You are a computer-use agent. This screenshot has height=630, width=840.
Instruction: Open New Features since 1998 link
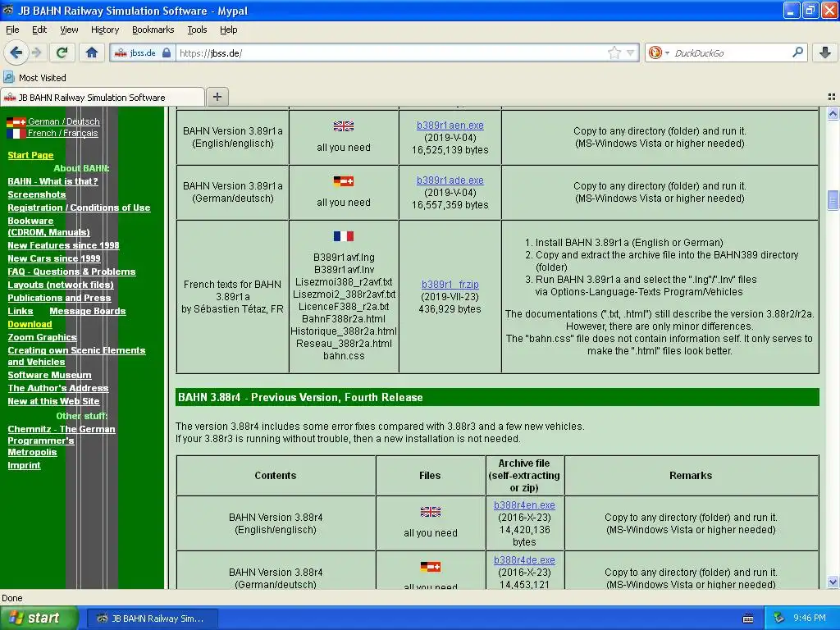[63, 244]
